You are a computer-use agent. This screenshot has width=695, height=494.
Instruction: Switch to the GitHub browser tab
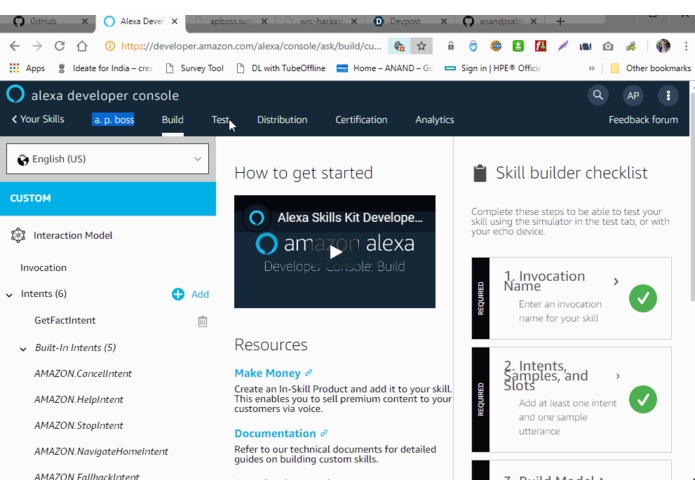(x=49, y=21)
